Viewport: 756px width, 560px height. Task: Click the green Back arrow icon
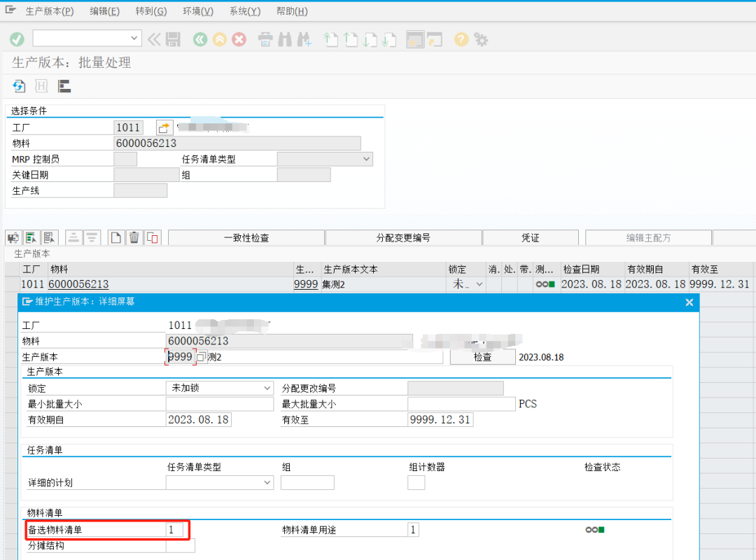pos(200,39)
